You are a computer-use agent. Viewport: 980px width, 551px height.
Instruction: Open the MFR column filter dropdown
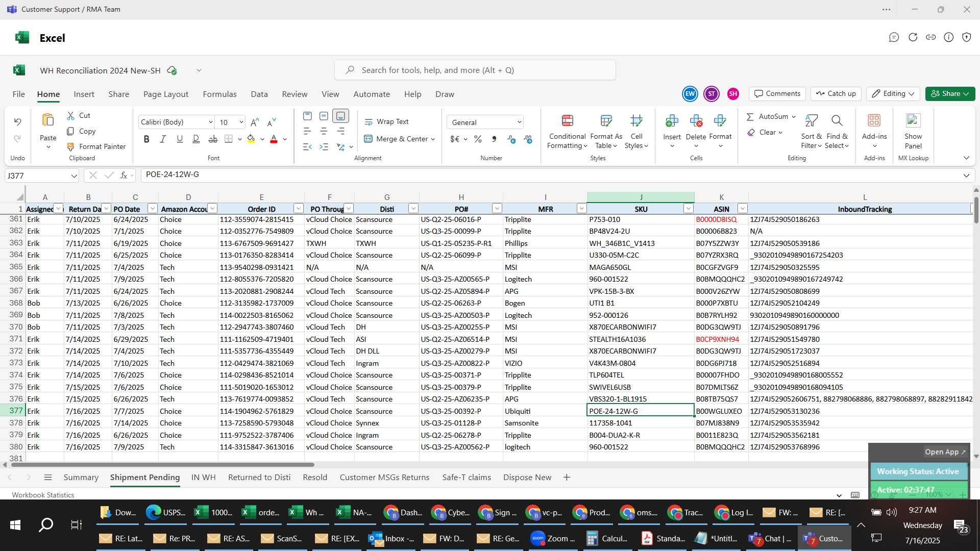[x=581, y=209]
